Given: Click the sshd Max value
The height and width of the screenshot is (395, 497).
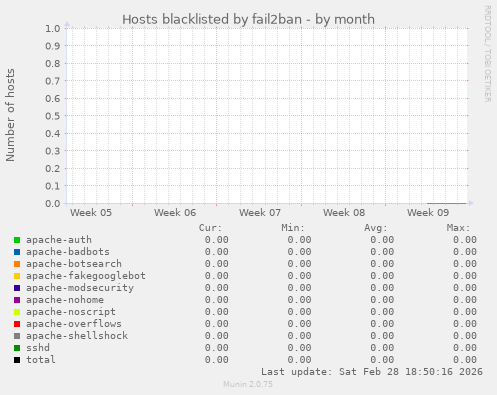Looking at the screenshot, I should coord(465,348).
